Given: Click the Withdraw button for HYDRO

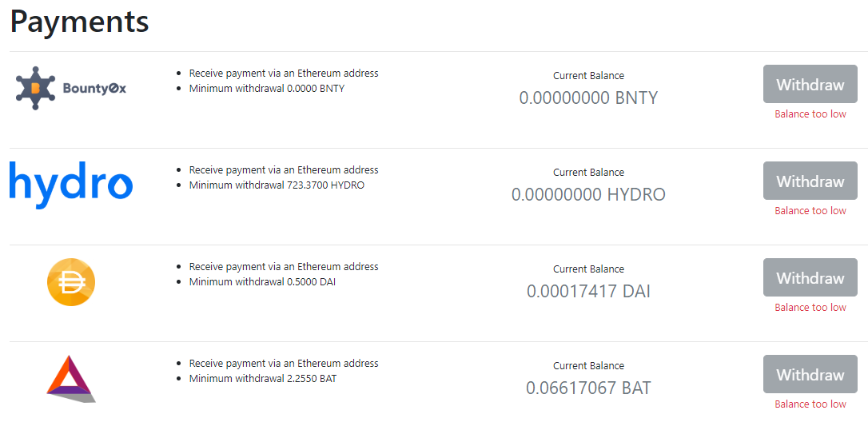Looking at the screenshot, I should (x=810, y=181).
